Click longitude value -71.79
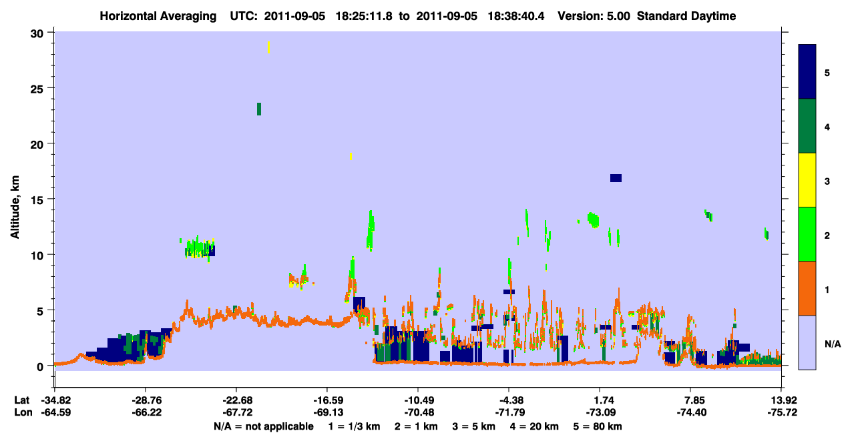This screenshot has height=445, width=868. coord(509,412)
